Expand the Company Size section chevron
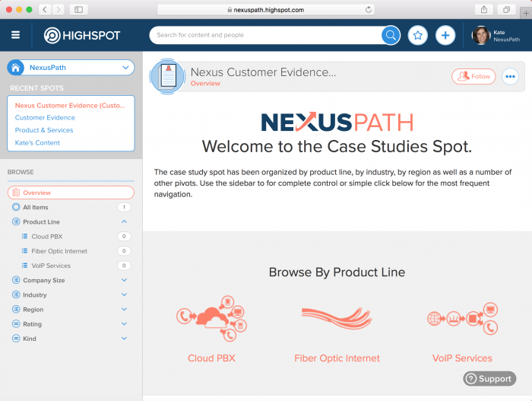The width and height of the screenshot is (532, 401). click(124, 280)
